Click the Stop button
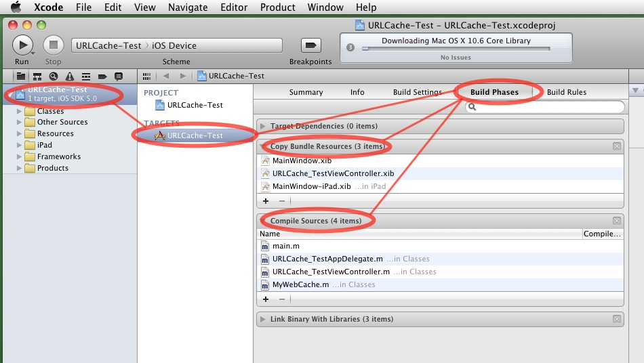The width and height of the screenshot is (644, 363). coord(54,45)
